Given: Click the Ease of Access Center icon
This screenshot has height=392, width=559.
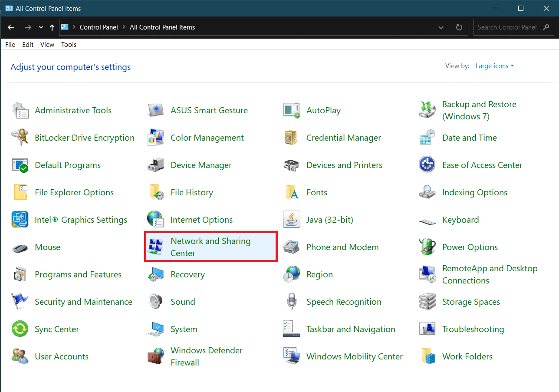Looking at the screenshot, I should pyautogui.click(x=427, y=165).
